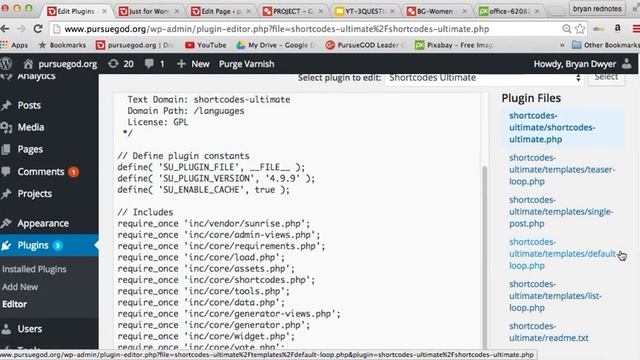This screenshot has height=360, width=640.
Task: Open shortcodes-ultimate/shortcodes-ultimate.php file
Action: 552,127
